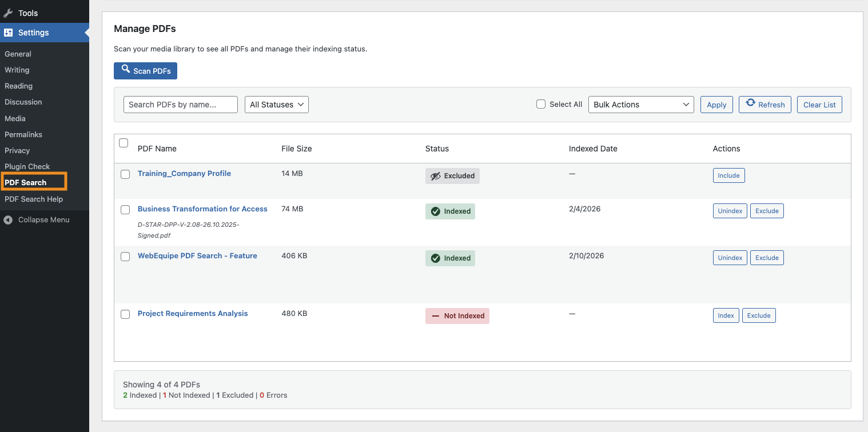Unindex the WebEquipe PDF Search file
Screen dimensions: 868x432
tap(730, 257)
